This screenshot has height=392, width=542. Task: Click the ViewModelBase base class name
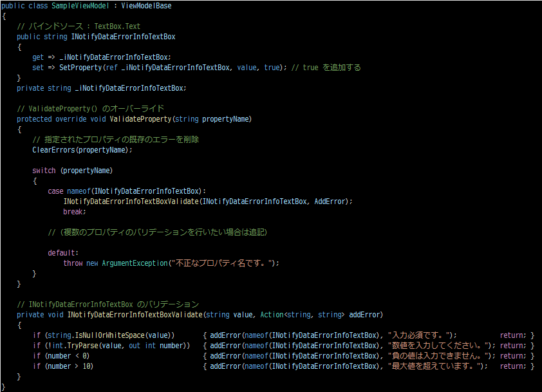tap(146, 6)
